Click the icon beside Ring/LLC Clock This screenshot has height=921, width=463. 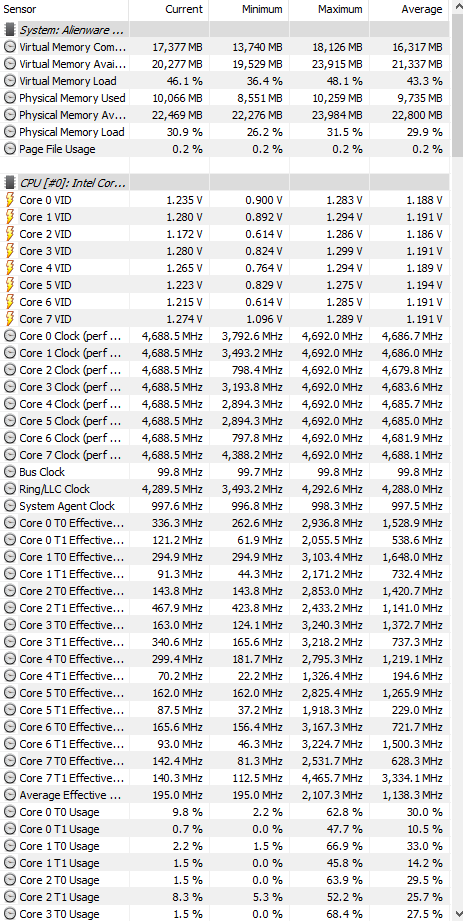pos(9,489)
